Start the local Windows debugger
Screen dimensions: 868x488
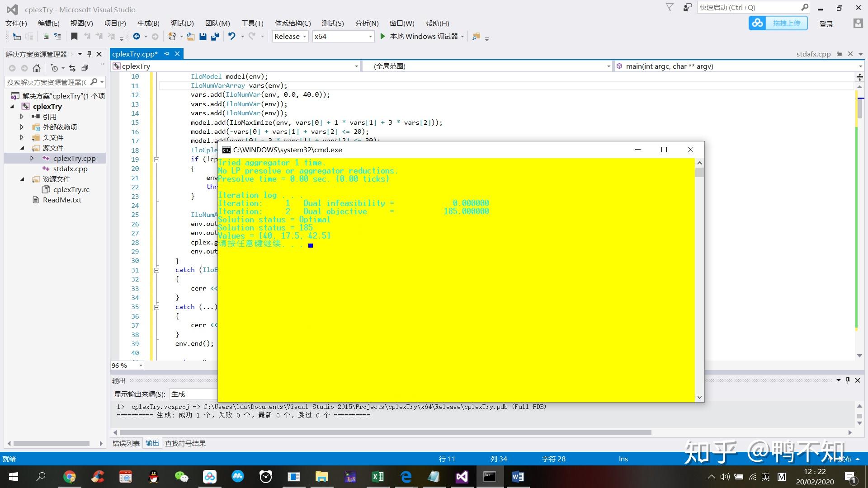[382, 37]
